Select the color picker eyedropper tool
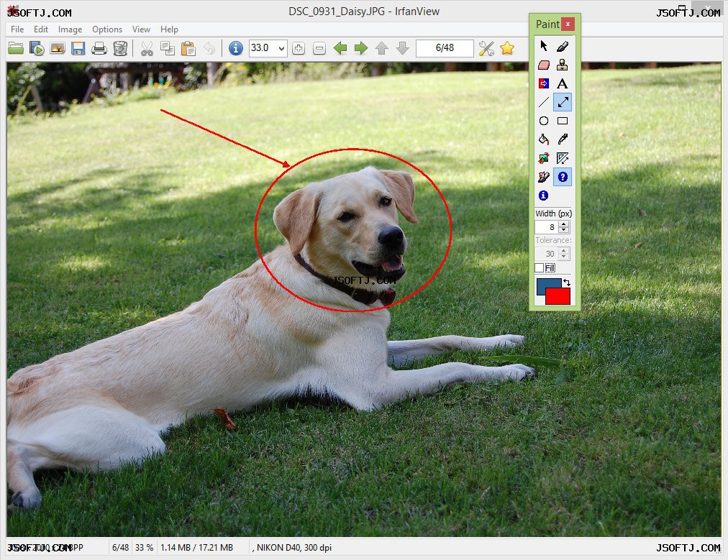Screen dimensions: 728x560 (x=563, y=139)
